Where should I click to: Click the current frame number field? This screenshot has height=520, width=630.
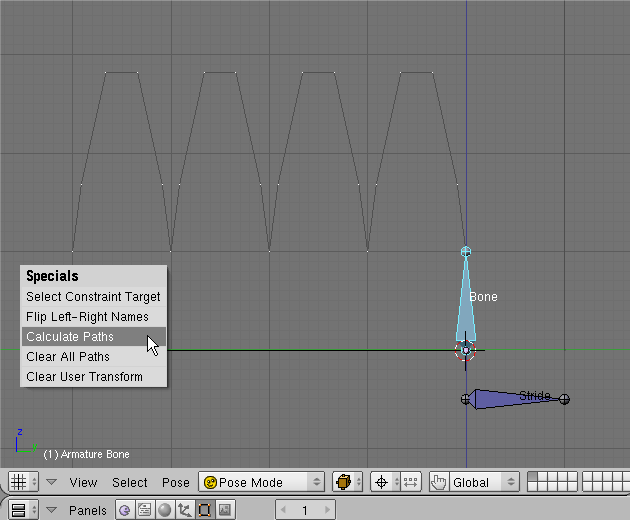point(305,510)
